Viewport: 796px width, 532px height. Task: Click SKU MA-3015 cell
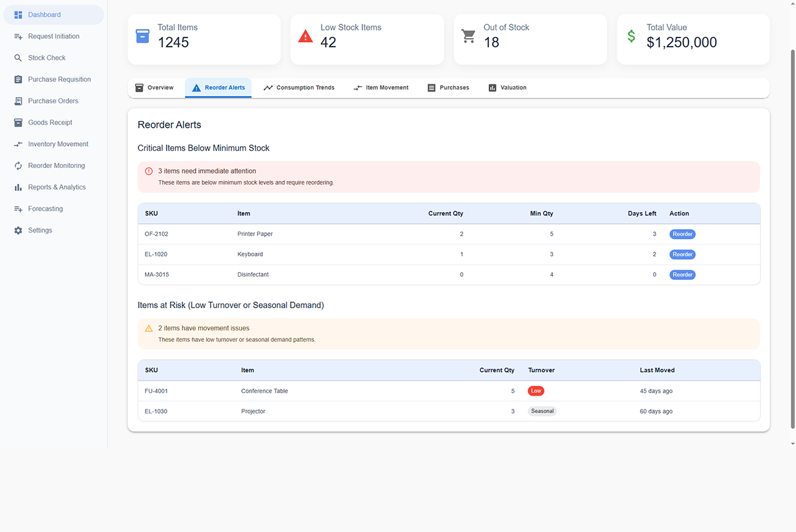pyautogui.click(x=157, y=275)
